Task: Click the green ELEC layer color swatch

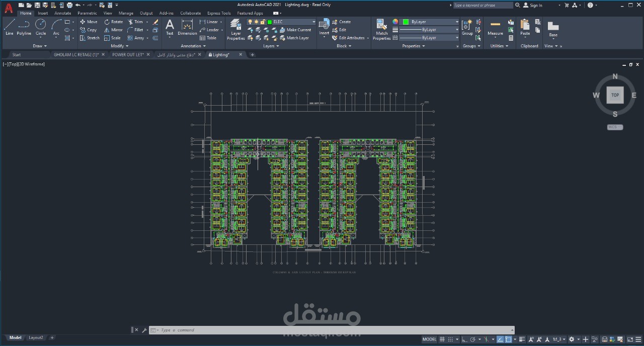Action: (270, 22)
